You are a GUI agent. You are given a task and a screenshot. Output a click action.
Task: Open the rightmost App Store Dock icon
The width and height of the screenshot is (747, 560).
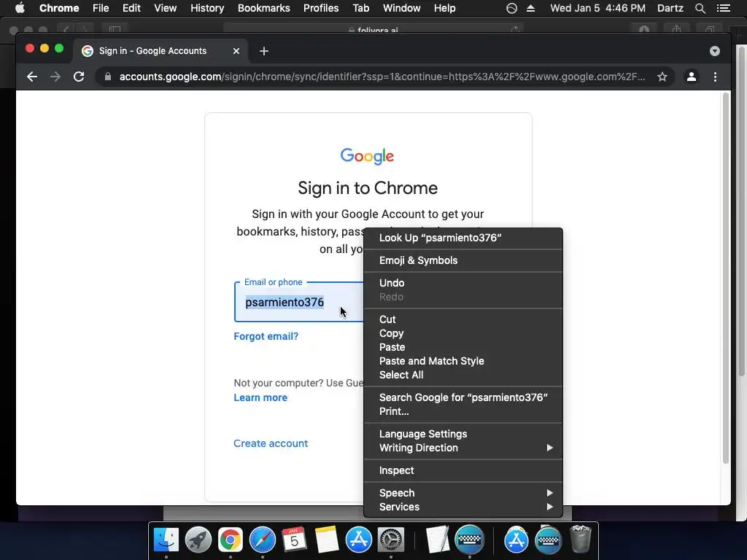(x=516, y=540)
